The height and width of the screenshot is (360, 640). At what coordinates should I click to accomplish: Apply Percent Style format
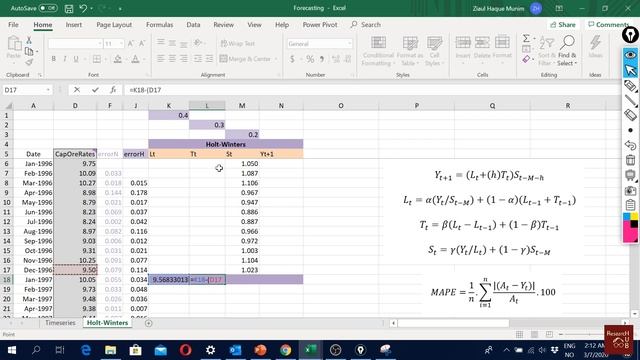tap(310, 59)
